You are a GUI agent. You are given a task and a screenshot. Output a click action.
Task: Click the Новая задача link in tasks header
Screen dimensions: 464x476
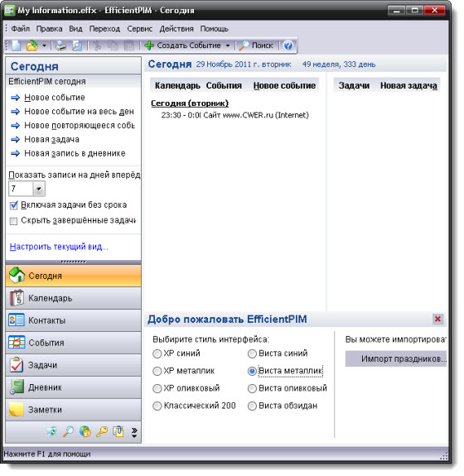(x=408, y=85)
